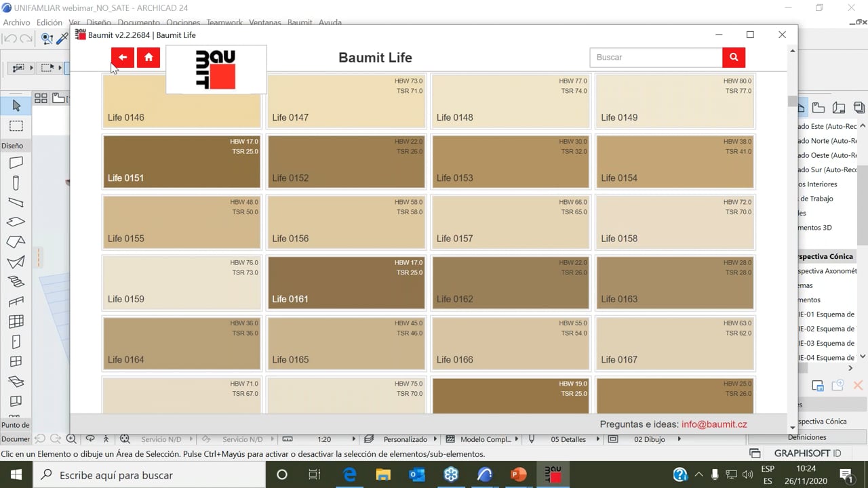
Task: Open layout book icon in navigator
Action: [839, 107]
